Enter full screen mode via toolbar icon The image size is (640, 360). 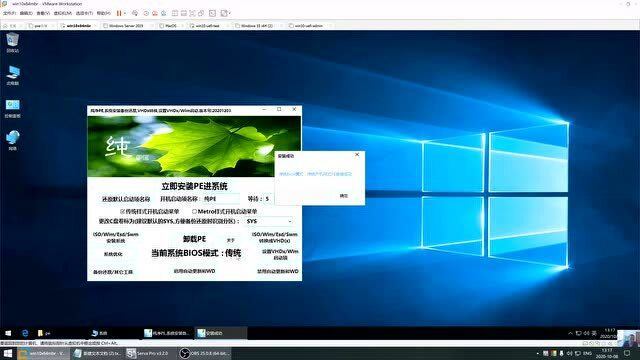pyautogui.click(x=192, y=13)
